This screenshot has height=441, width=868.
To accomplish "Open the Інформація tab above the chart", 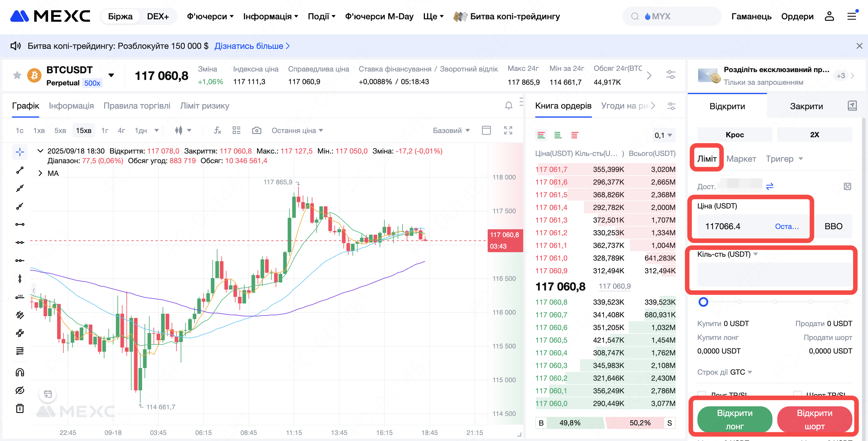I will [71, 106].
